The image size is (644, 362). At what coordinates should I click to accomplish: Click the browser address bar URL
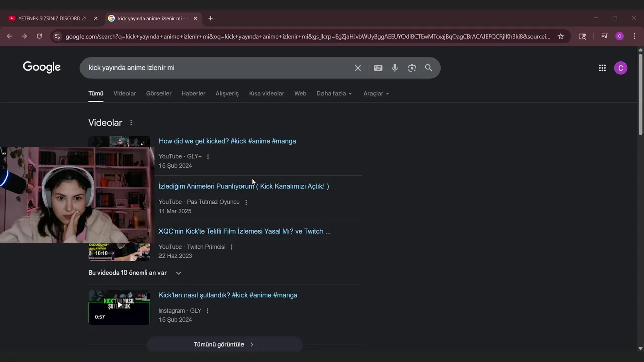[x=308, y=36]
